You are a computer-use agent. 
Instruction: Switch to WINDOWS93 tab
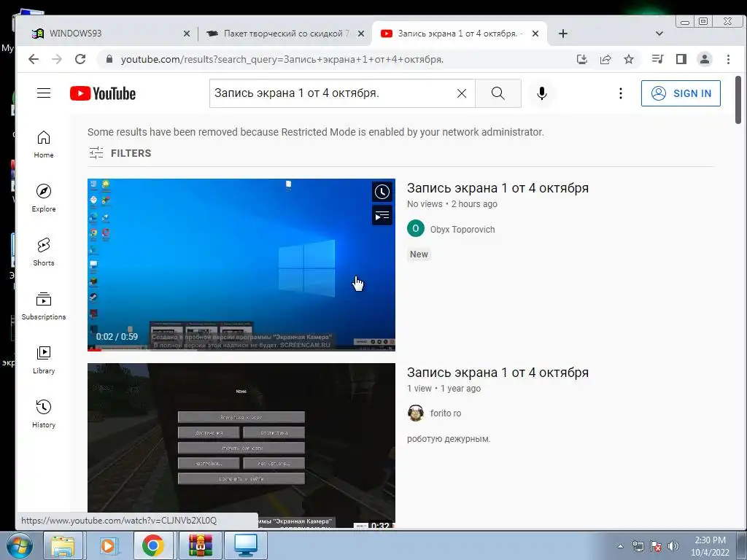pos(109,34)
